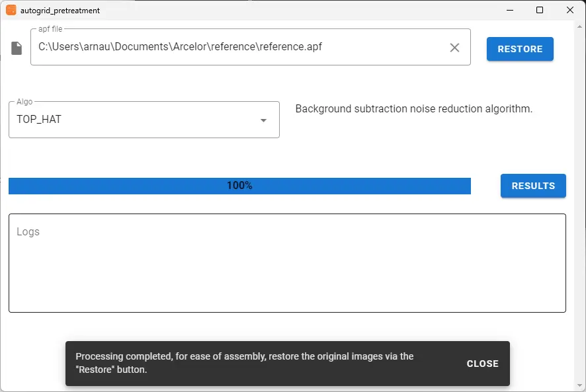
Task: Expand the Algo dropdown arrow
Action: click(x=263, y=120)
